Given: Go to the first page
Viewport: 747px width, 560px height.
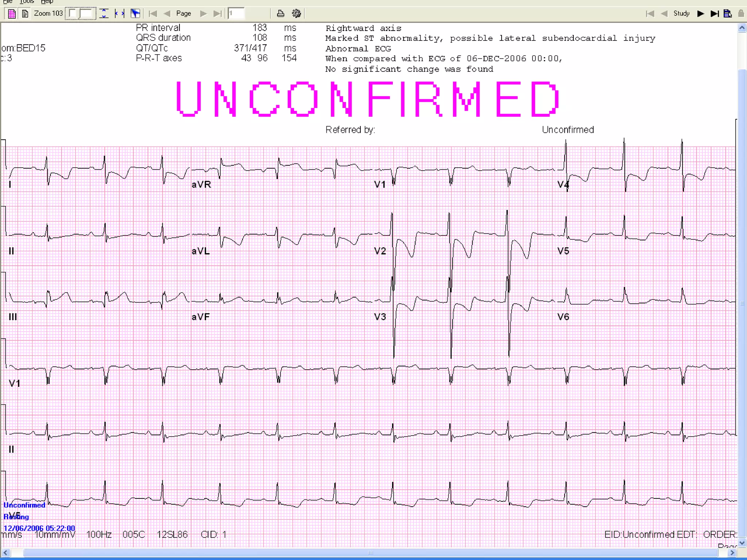Looking at the screenshot, I should pos(153,14).
